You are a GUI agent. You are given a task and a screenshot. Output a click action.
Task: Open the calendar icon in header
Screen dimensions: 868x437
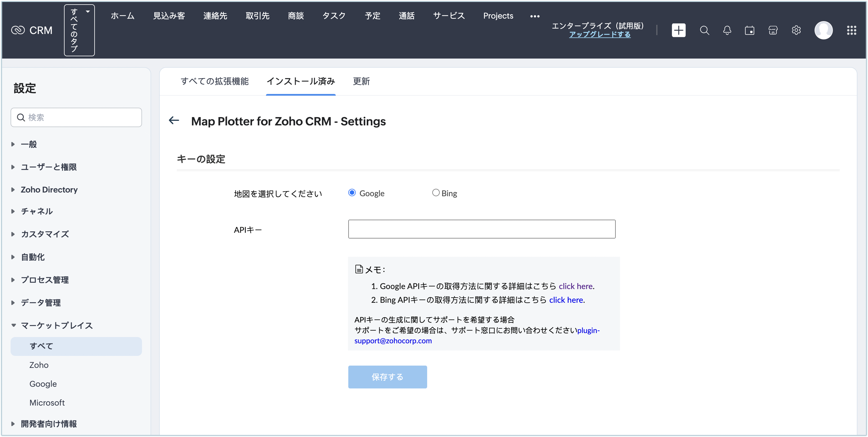(749, 30)
